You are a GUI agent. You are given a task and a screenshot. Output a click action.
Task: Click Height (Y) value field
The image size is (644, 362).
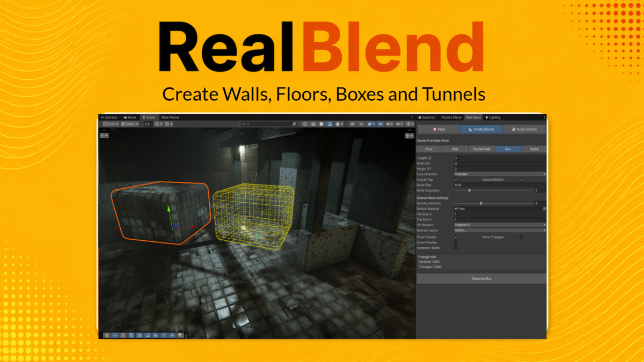[x=500, y=169]
